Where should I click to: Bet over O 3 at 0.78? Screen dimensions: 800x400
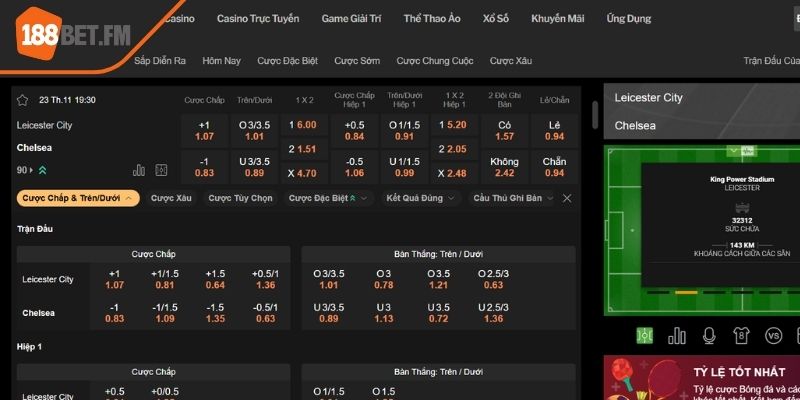point(384,280)
